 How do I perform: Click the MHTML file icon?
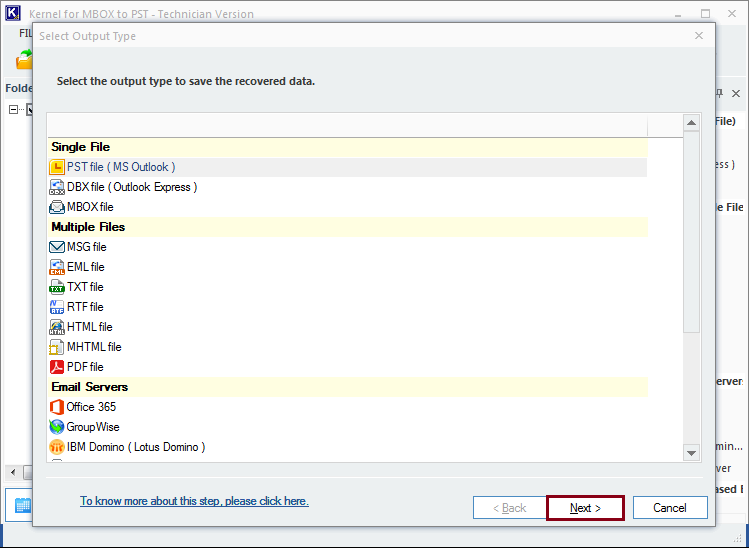tap(57, 347)
